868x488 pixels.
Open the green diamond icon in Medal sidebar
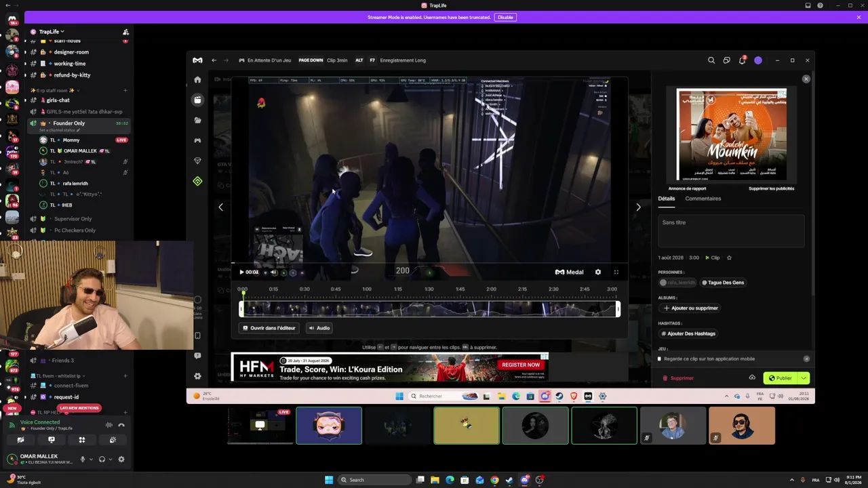coord(197,181)
